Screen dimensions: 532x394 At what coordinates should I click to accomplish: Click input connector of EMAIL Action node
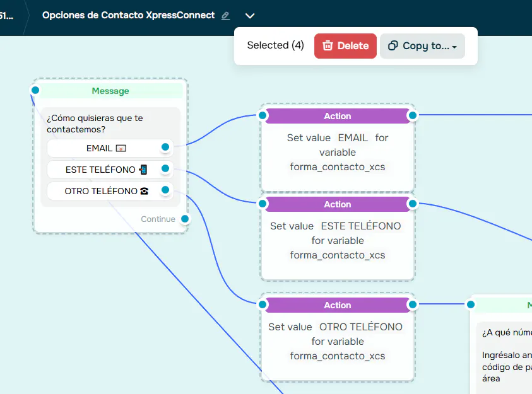(262, 115)
